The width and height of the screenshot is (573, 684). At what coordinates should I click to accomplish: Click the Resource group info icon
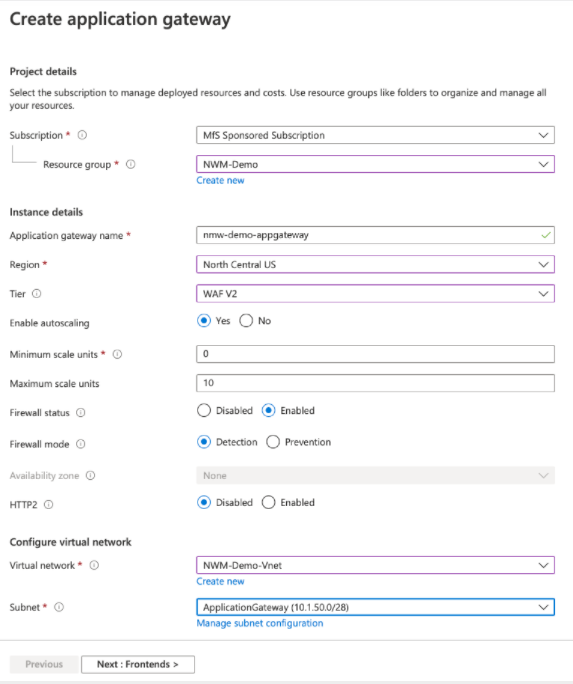tap(130, 164)
